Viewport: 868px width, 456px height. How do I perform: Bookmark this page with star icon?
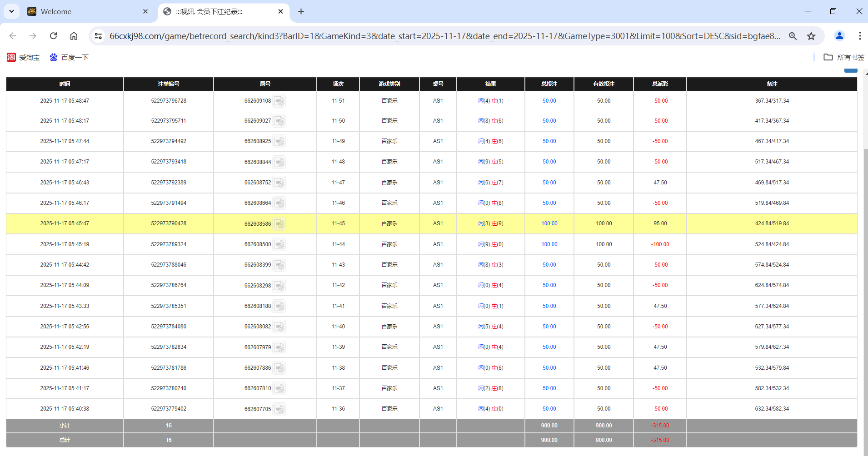pos(811,36)
